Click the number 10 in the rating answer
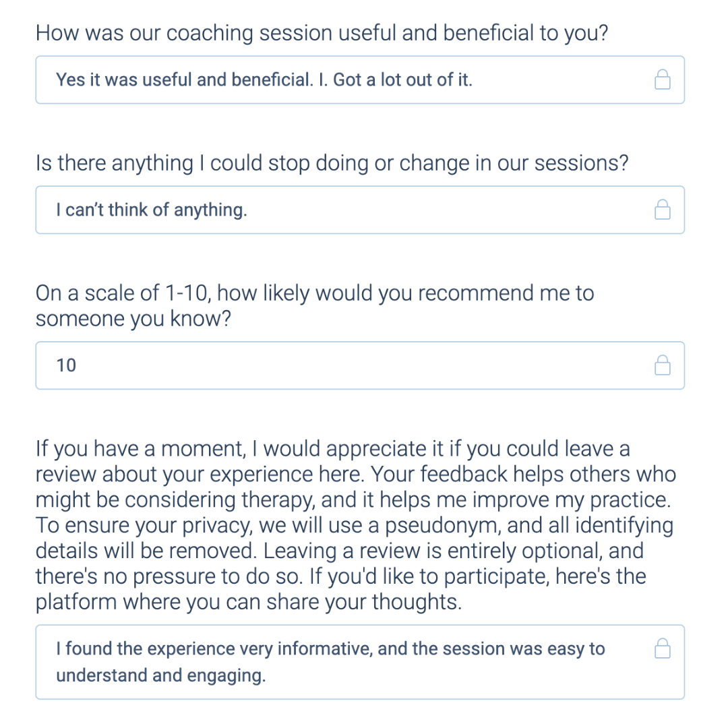 (66, 365)
